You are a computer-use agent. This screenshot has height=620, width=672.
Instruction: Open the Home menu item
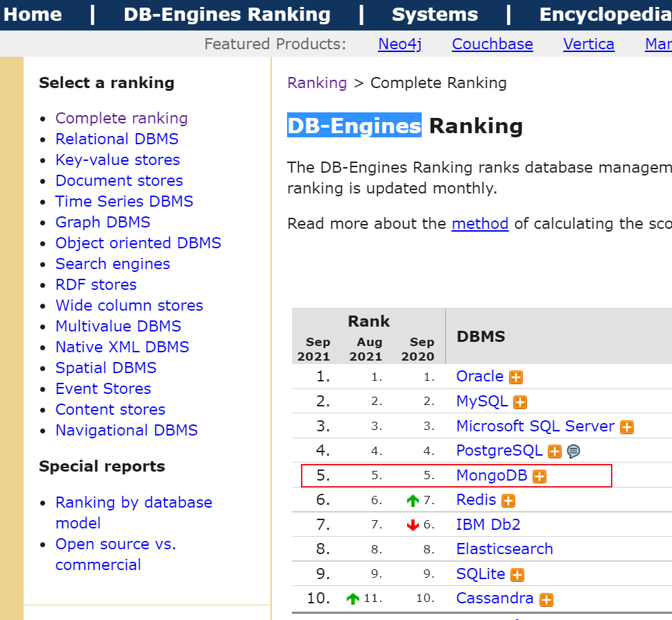coord(33,15)
